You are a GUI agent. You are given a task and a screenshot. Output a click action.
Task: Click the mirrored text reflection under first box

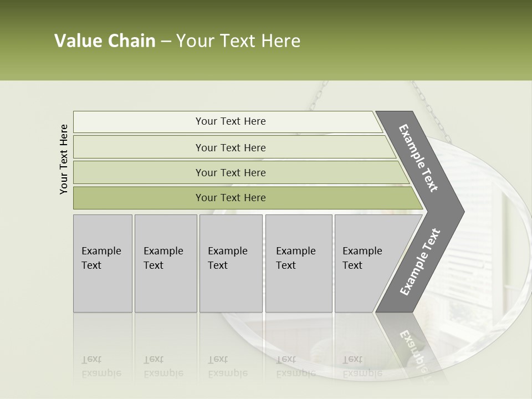(x=101, y=366)
